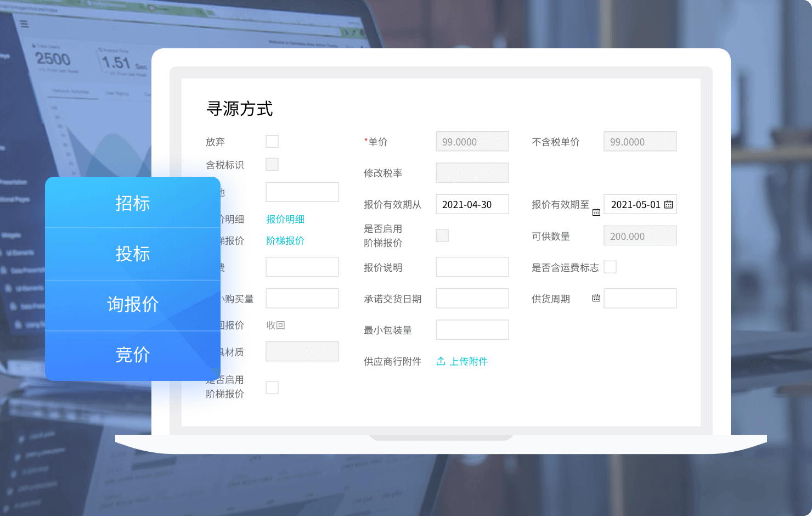Click the upload icon before 上传附件
The height and width of the screenshot is (516, 812).
pos(441,361)
